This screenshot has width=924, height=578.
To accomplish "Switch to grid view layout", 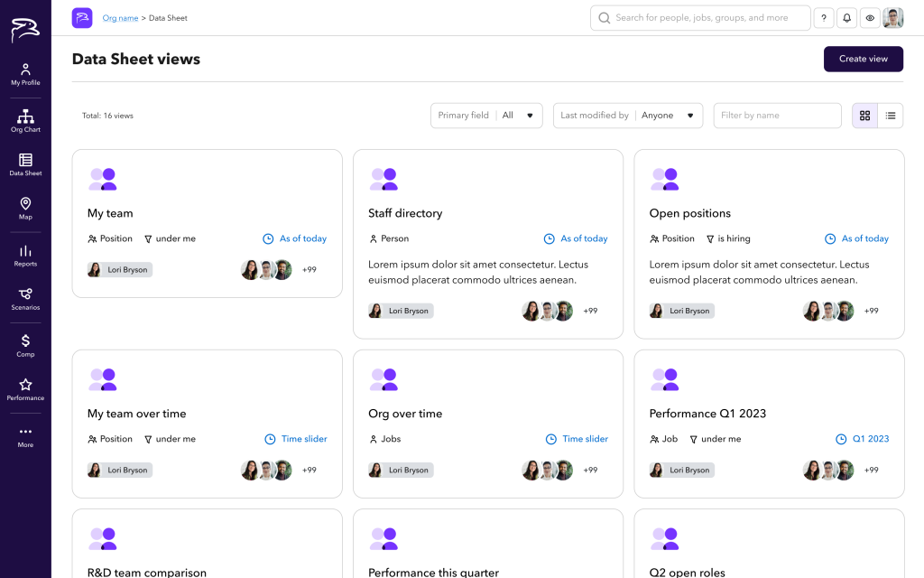I will (864, 116).
